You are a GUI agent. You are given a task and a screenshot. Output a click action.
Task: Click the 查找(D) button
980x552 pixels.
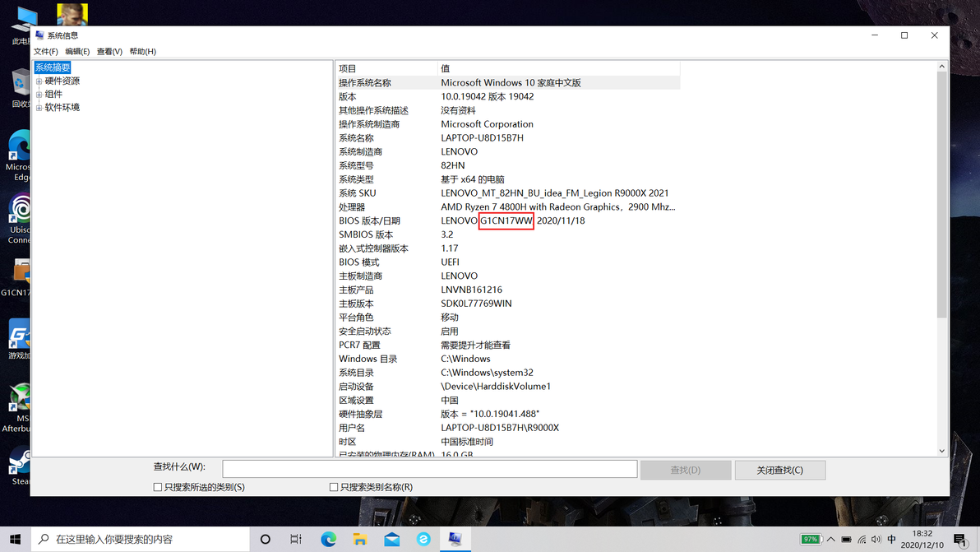[686, 470]
